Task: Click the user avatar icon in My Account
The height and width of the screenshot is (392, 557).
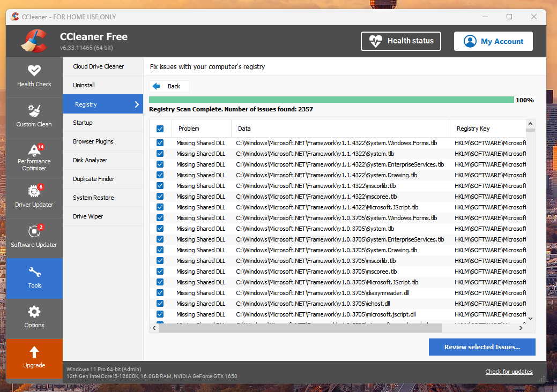Action: pyautogui.click(x=470, y=41)
